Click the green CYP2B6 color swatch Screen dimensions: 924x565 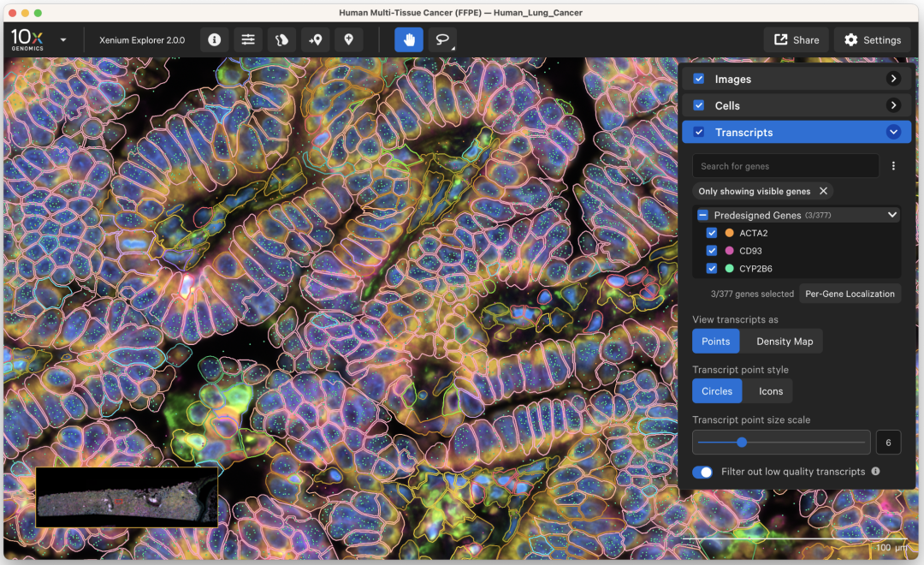click(x=730, y=268)
